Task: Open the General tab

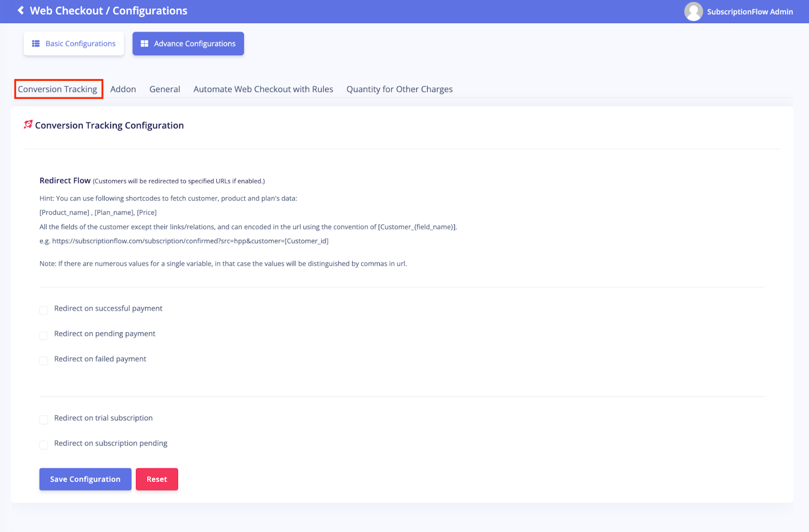Action: point(164,89)
